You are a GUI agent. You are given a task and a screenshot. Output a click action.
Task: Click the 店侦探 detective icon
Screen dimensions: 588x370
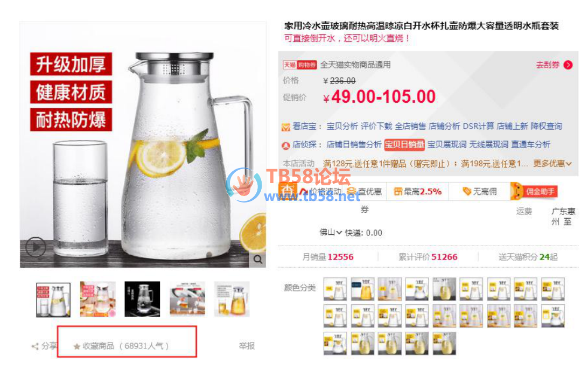point(286,145)
